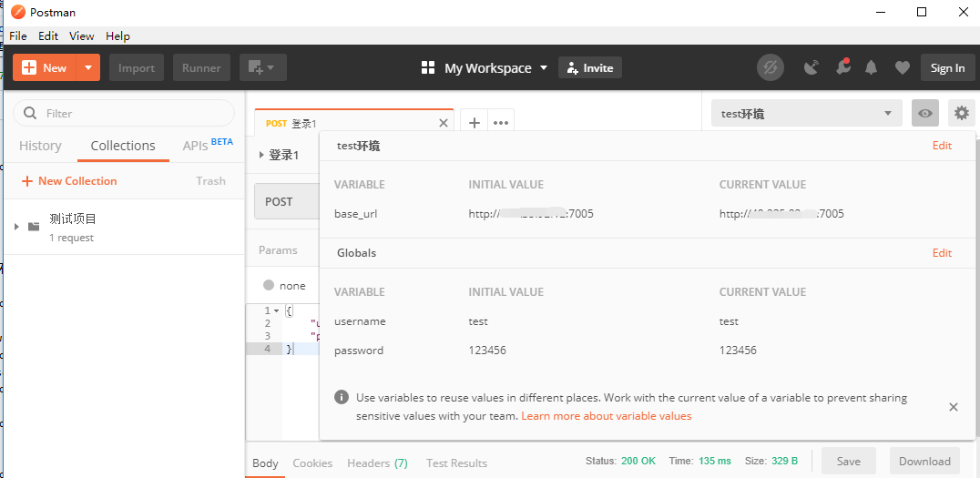Click the username variable name
This screenshot has width=980, height=478.
coord(360,321)
